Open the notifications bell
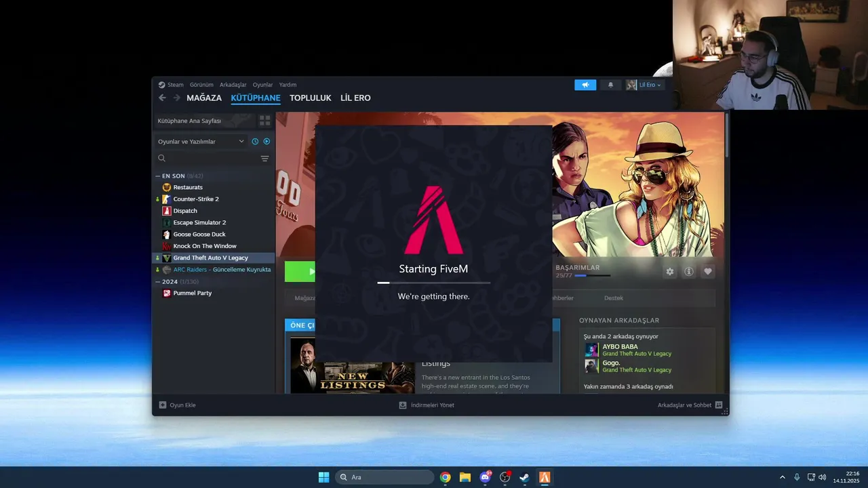 click(610, 85)
